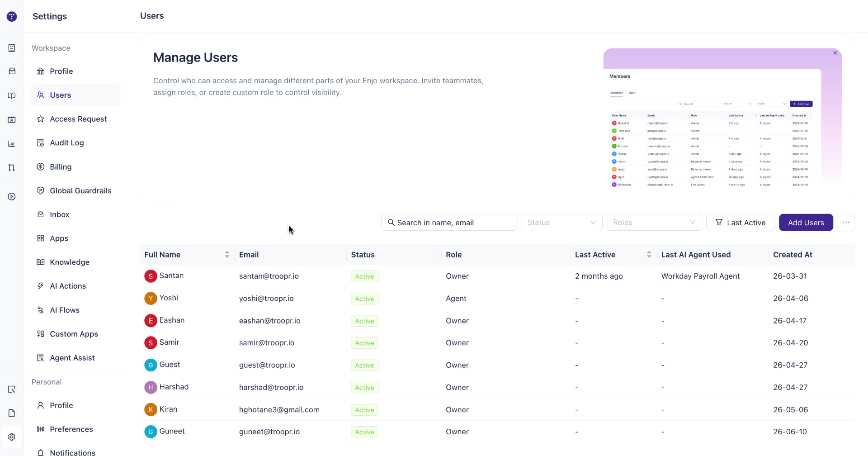
Task: Open Workspace Profile settings
Action: (x=75, y=71)
